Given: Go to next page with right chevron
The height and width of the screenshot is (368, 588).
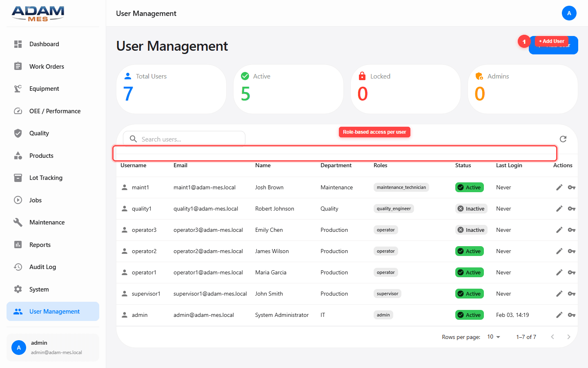Looking at the screenshot, I should click(569, 337).
